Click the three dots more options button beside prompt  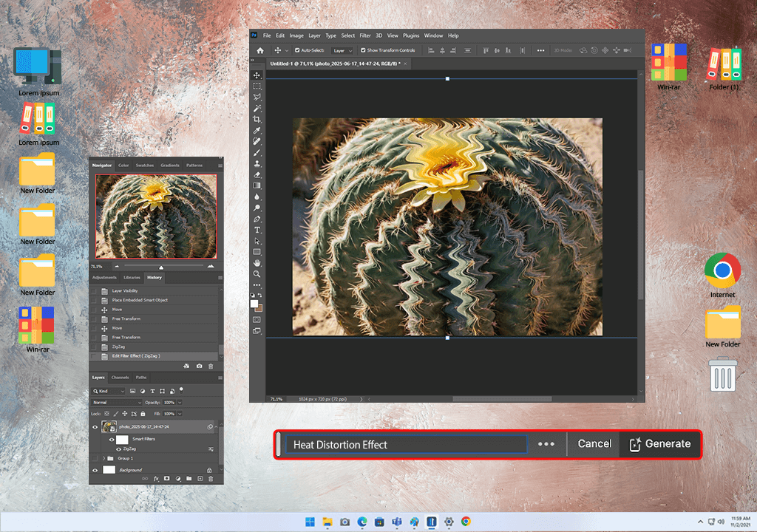pos(546,444)
